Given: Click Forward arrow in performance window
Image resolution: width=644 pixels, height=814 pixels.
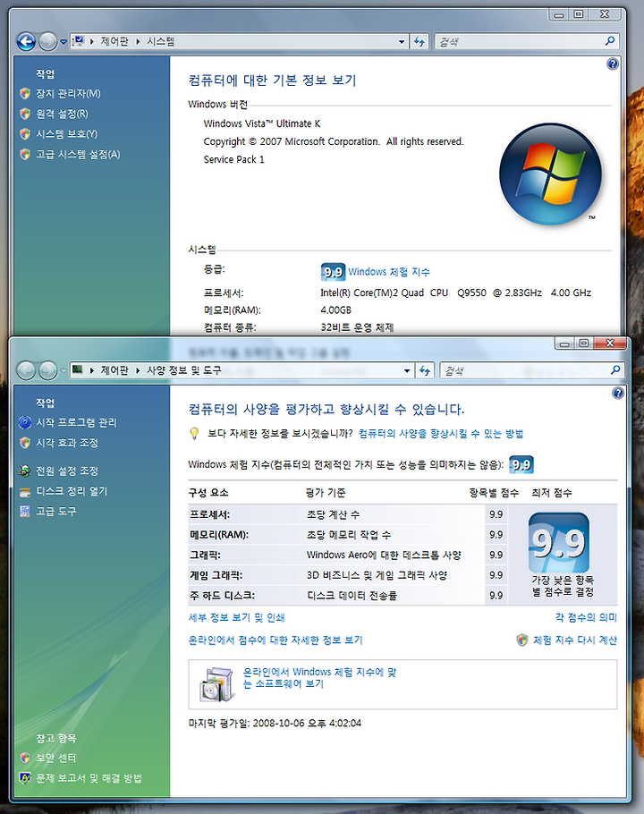Looking at the screenshot, I should tap(47, 370).
